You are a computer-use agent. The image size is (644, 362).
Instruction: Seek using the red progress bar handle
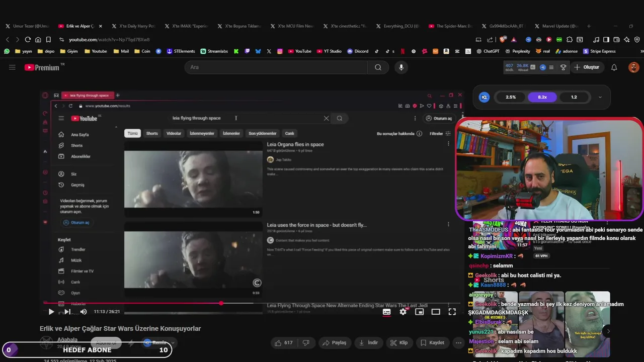coord(221,303)
